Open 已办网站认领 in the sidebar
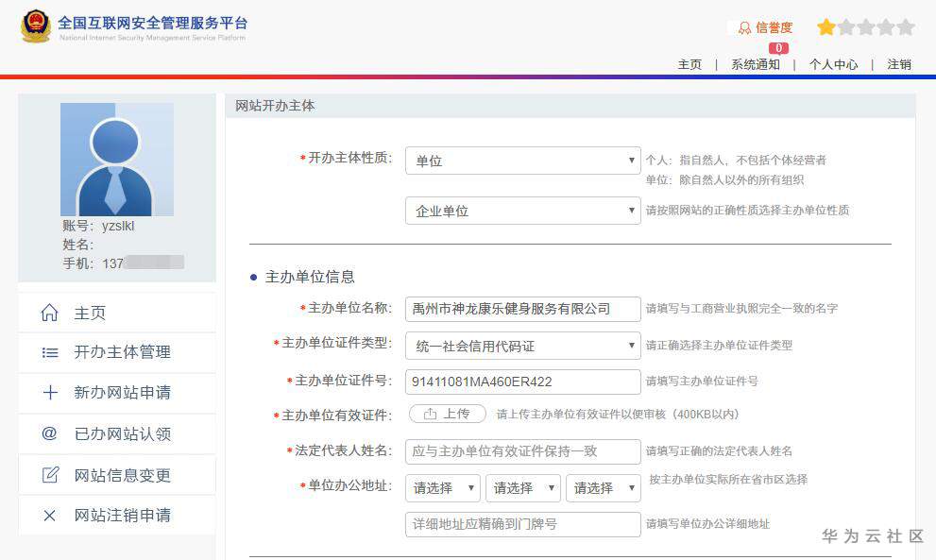Screen dimensions: 936x560 pyautogui.click(x=117, y=433)
